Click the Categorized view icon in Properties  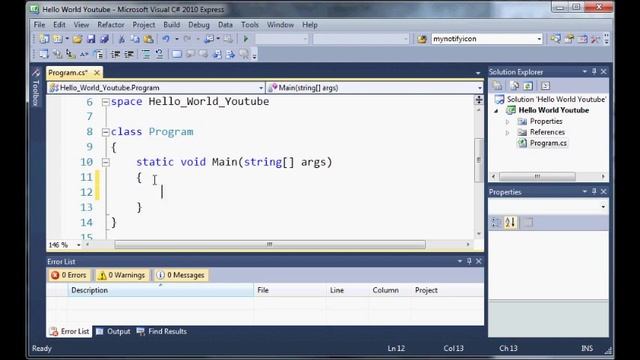click(496, 222)
